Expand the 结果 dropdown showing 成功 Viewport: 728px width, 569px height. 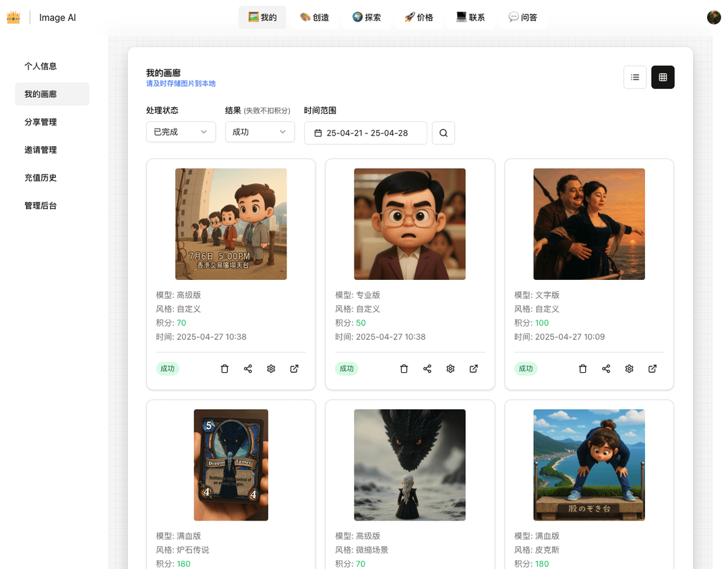(260, 132)
